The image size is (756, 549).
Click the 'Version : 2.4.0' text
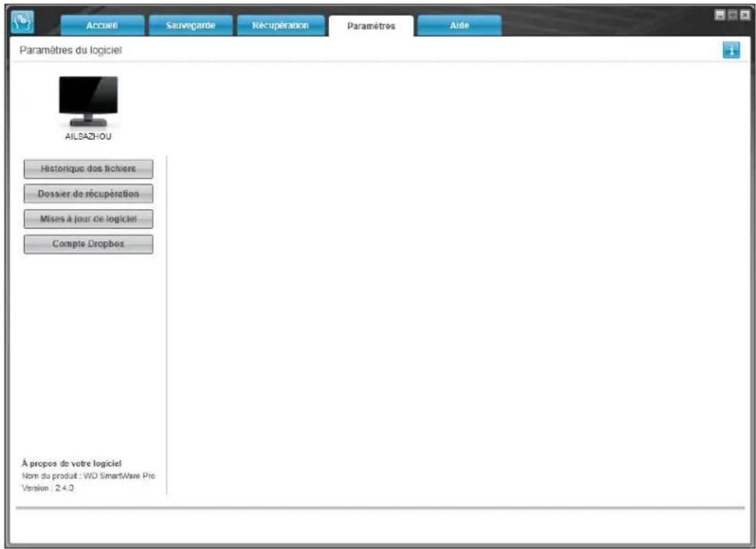[x=48, y=488]
